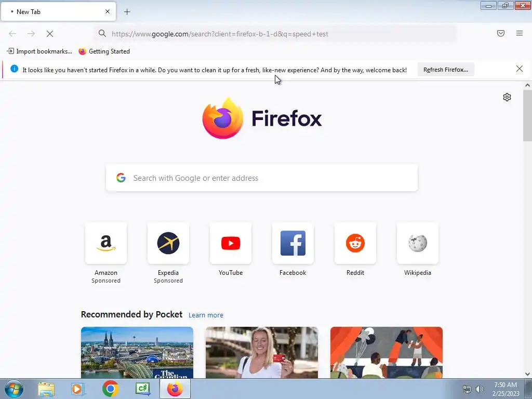Dismiss the Firefox refresh notification bar

[x=520, y=69]
